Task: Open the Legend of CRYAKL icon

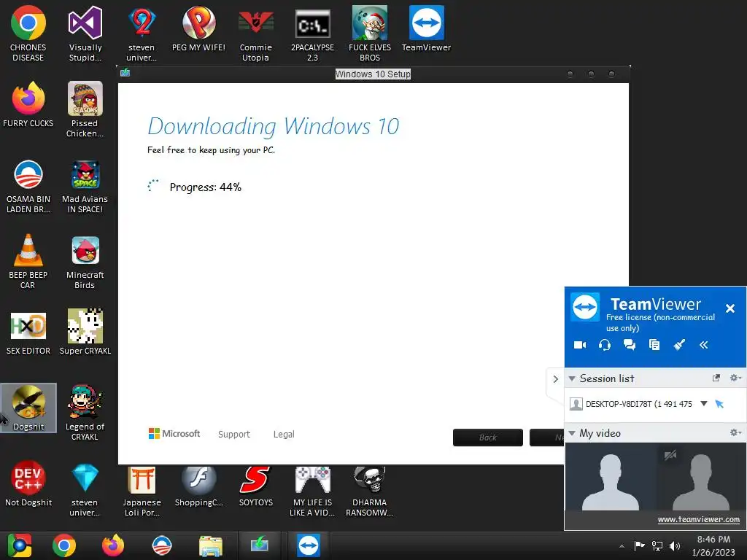Action: coord(85,413)
